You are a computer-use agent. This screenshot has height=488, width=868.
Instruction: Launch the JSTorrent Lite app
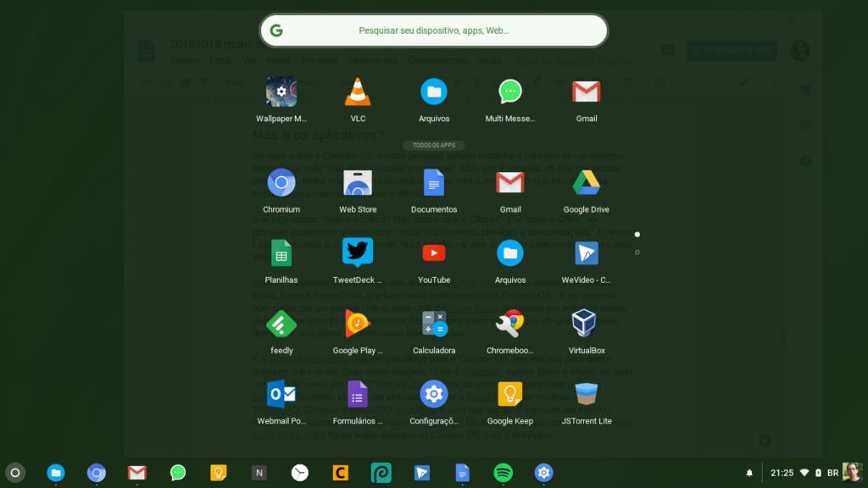click(587, 394)
